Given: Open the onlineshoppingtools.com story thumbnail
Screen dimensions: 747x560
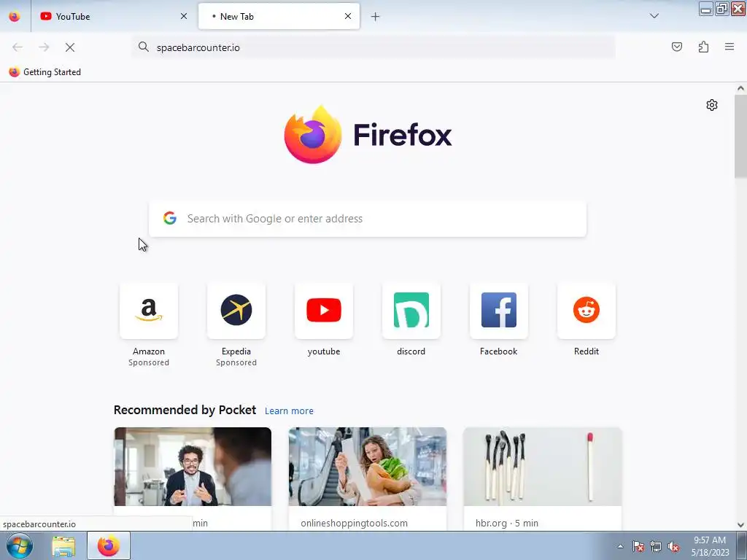Looking at the screenshot, I should (x=368, y=467).
